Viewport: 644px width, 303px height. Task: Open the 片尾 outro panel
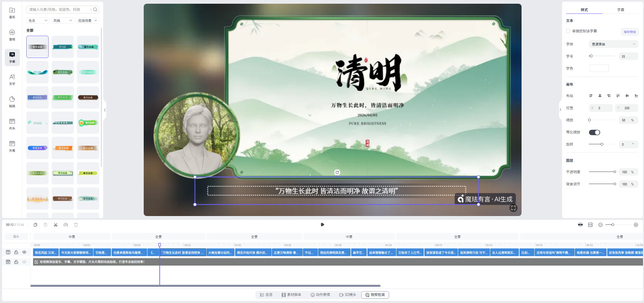12,146
